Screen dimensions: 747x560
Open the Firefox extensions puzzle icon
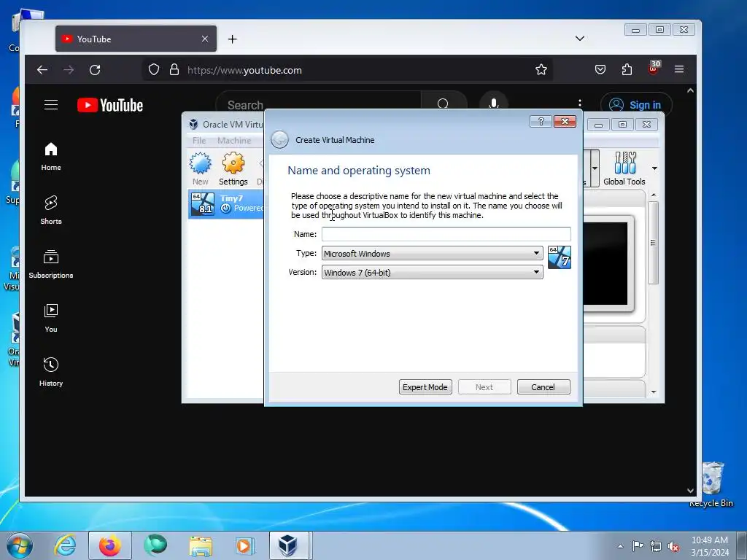pyautogui.click(x=627, y=69)
